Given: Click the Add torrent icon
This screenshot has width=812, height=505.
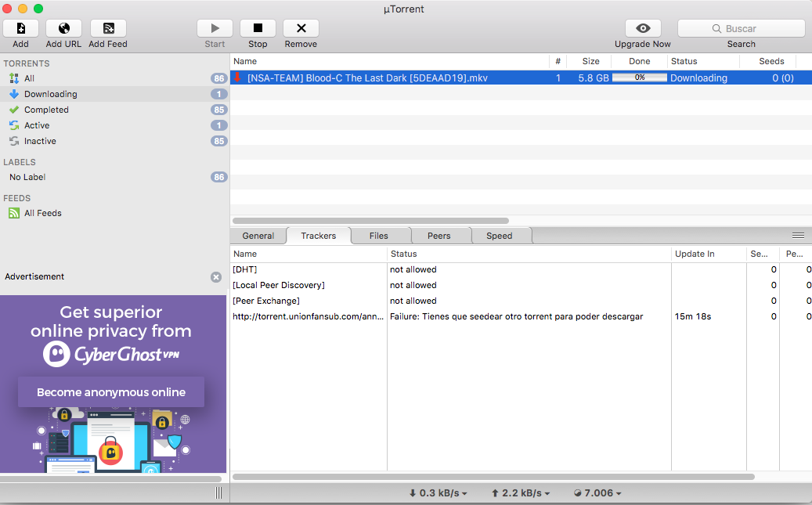Looking at the screenshot, I should [x=20, y=28].
